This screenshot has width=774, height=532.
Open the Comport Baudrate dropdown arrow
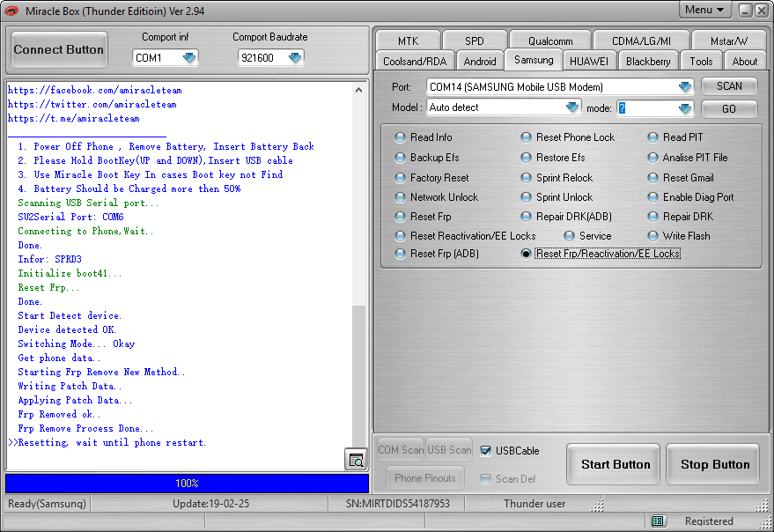pyautogui.click(x=295, y=58)
